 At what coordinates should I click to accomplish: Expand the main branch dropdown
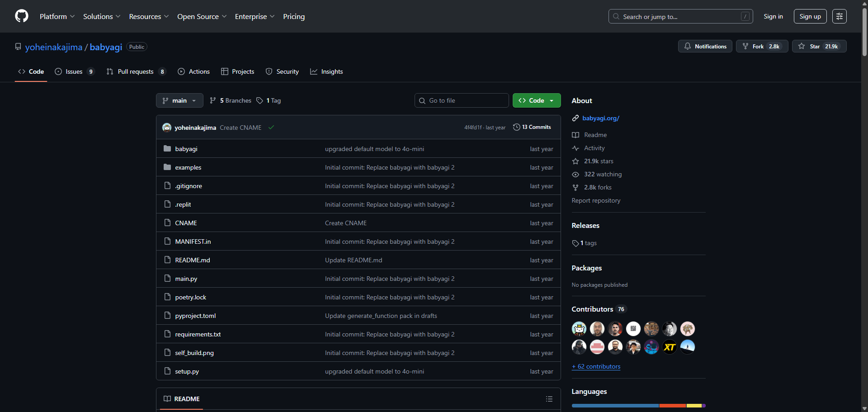click(179, 100)
